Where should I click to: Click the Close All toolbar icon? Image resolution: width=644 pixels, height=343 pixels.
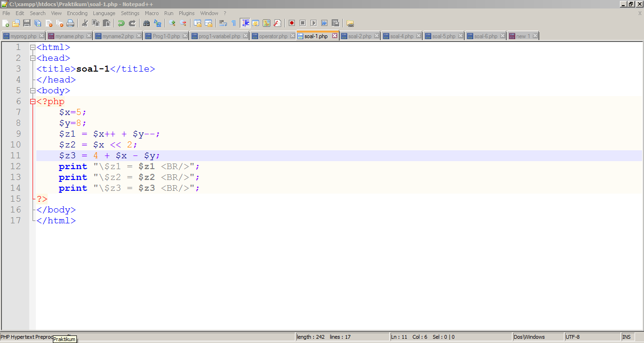(x=59, y=23)
